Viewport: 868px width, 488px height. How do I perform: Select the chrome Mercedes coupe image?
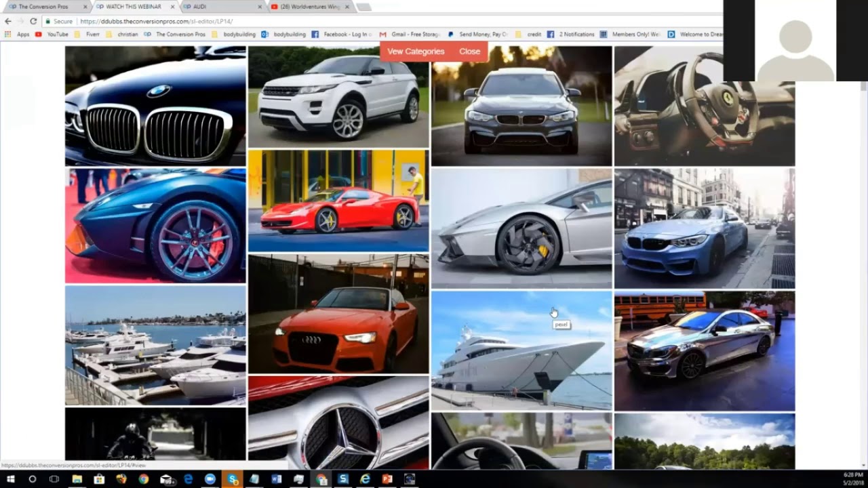(x=705, y=350)
